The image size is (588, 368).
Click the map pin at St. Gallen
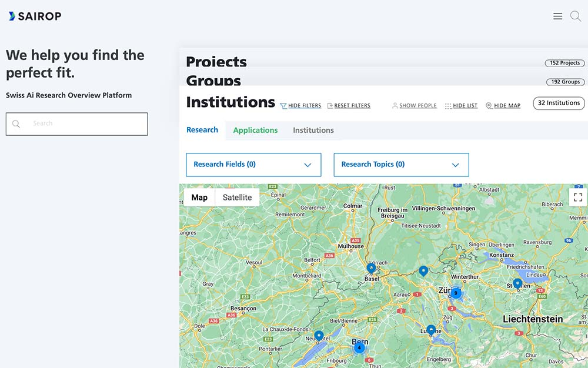tap(517, 283)
